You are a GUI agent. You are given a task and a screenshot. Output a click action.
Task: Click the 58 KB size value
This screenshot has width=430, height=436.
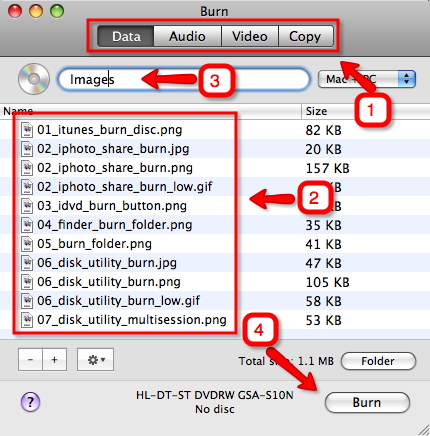pyautogui.click(x=323, y=301)
